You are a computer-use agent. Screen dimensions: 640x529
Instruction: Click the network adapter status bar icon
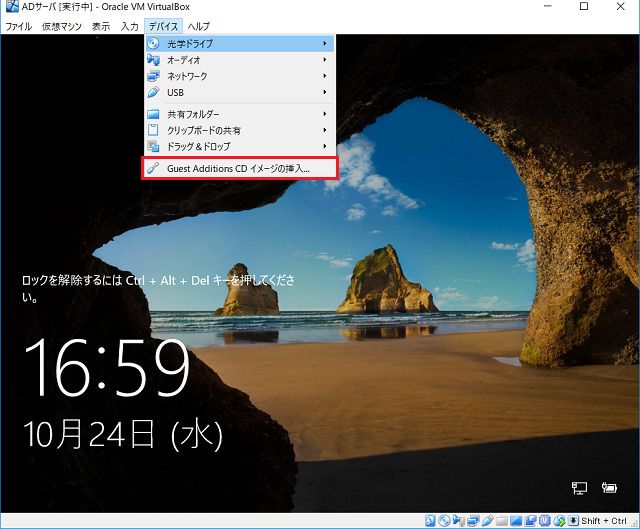(472, 520)
